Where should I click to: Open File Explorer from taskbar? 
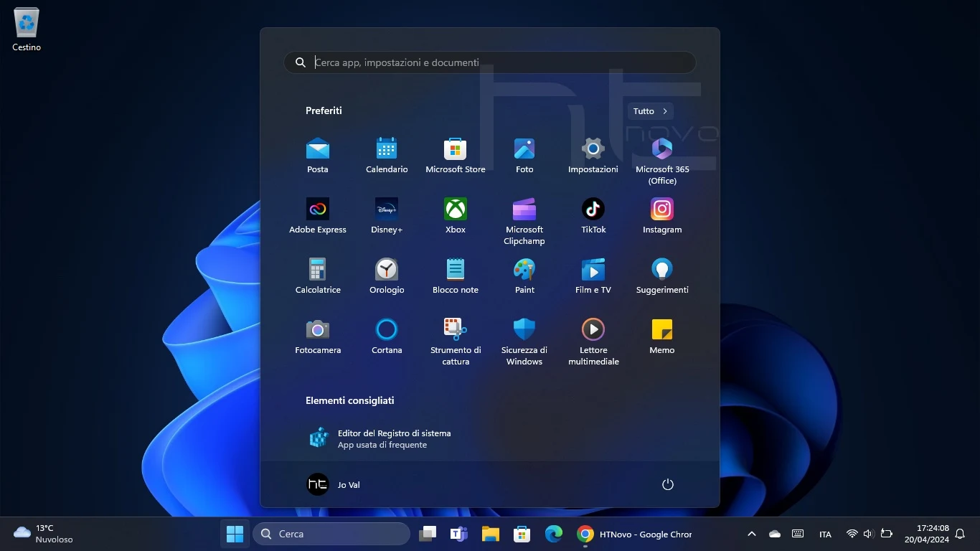coord(491,534)
